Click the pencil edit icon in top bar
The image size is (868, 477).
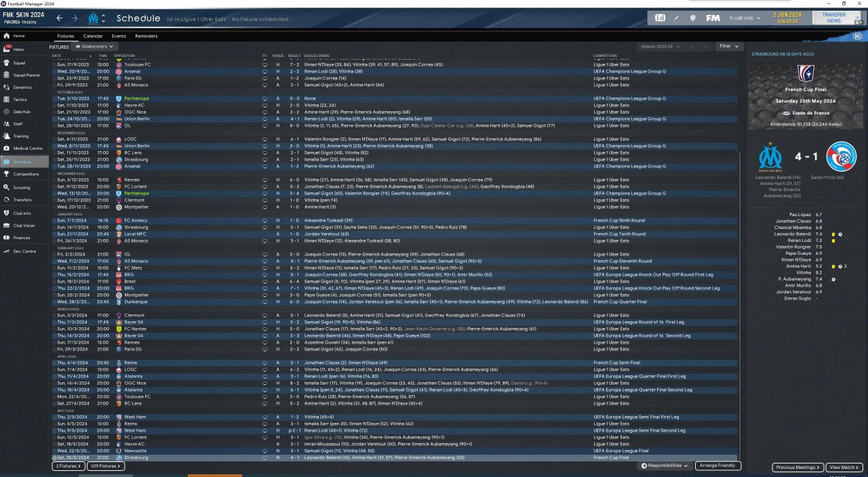point(676,18)
